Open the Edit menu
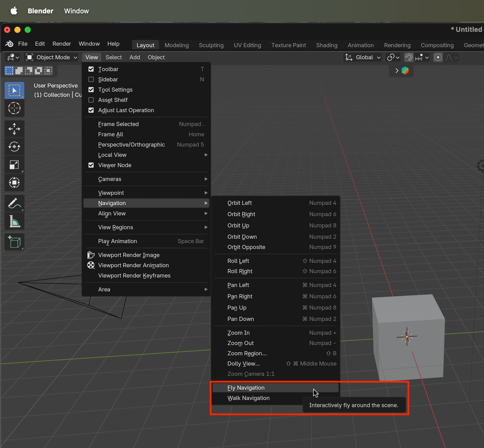Screen dimensions: 484x448 point(40,44)
